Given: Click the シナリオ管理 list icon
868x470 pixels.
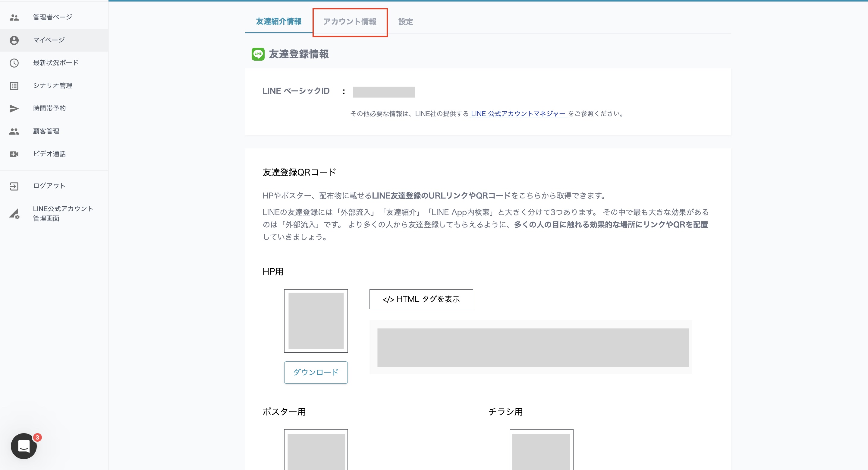Looking at the screenshot, I should (14, 86).
